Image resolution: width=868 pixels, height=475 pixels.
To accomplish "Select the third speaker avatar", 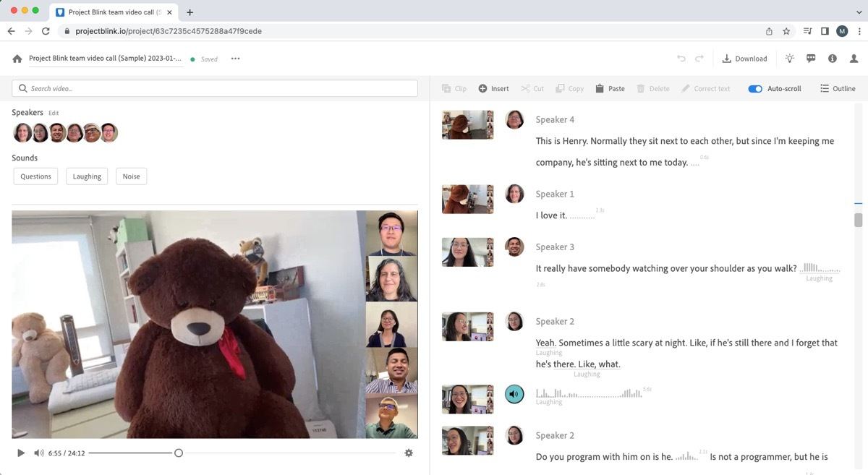I will 57,133.
